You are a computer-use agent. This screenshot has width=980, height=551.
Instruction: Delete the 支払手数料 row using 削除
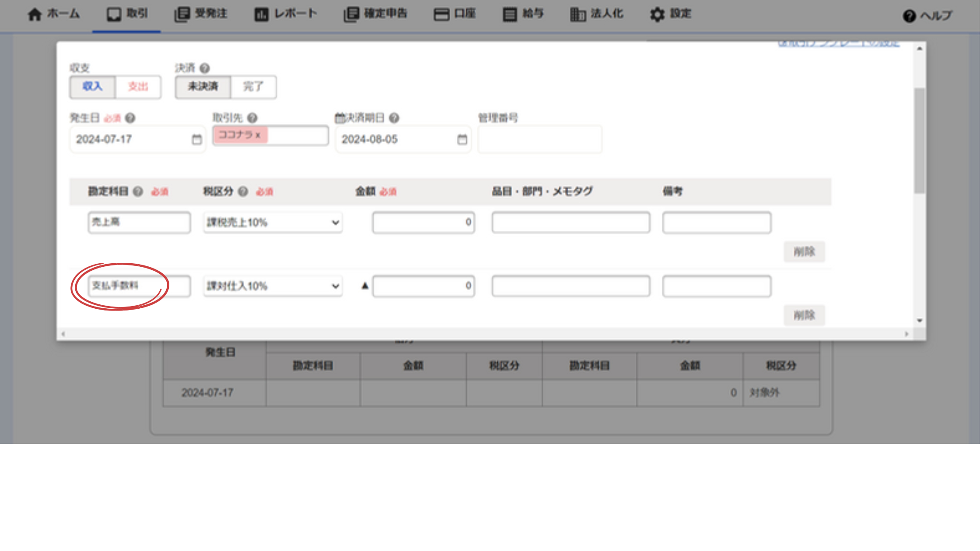click(804, 315)
